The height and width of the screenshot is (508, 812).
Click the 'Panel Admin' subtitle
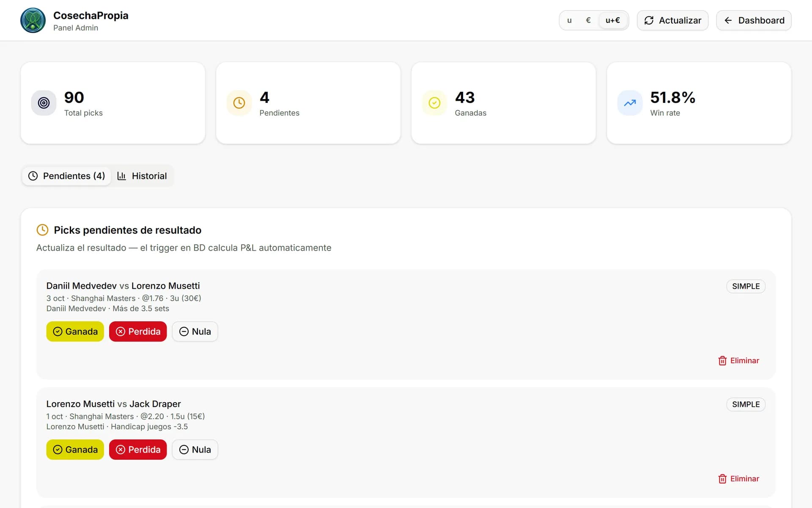click(x=76, y=28)
